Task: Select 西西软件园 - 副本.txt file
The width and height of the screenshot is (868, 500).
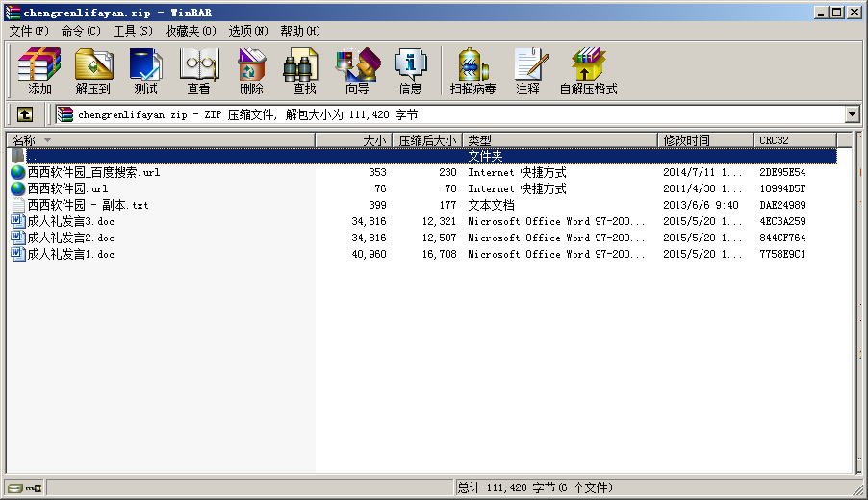Action: pos(88,205)
